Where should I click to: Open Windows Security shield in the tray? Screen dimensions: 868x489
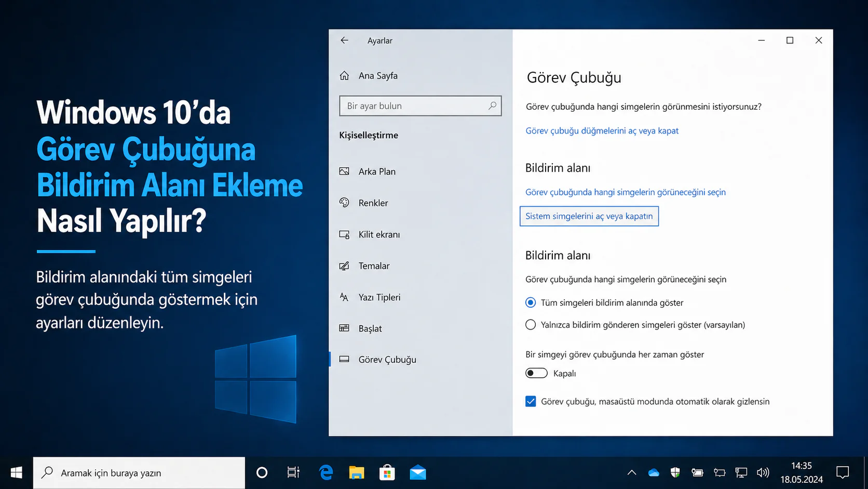click(675, 472)
